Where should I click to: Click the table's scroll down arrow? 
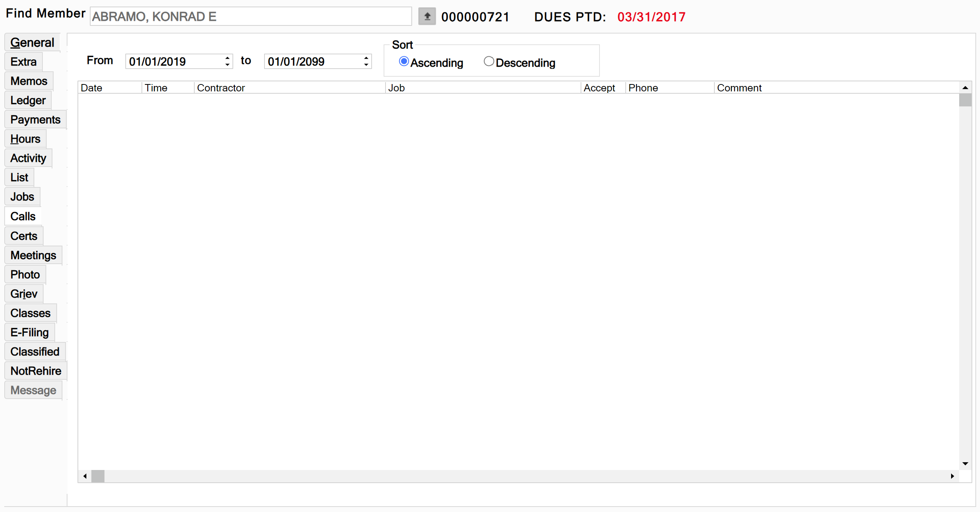965,463
